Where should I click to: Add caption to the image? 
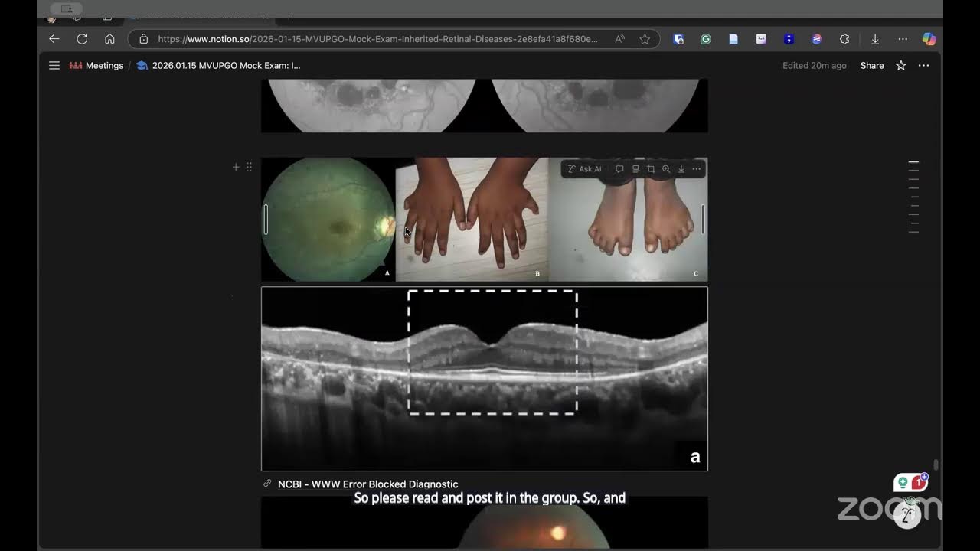tap(635, 169)
